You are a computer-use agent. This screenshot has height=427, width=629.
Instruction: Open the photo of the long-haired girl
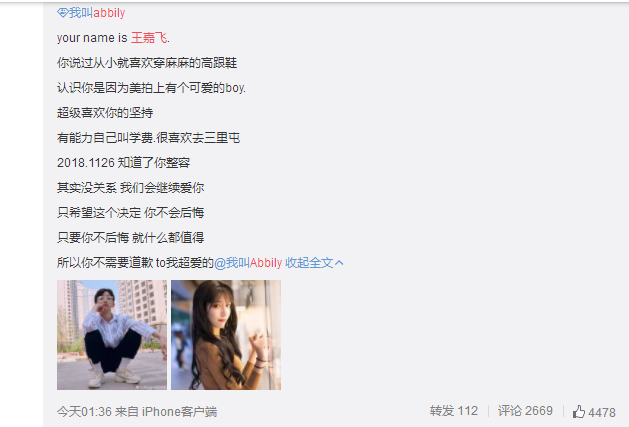tap(226, 335)
